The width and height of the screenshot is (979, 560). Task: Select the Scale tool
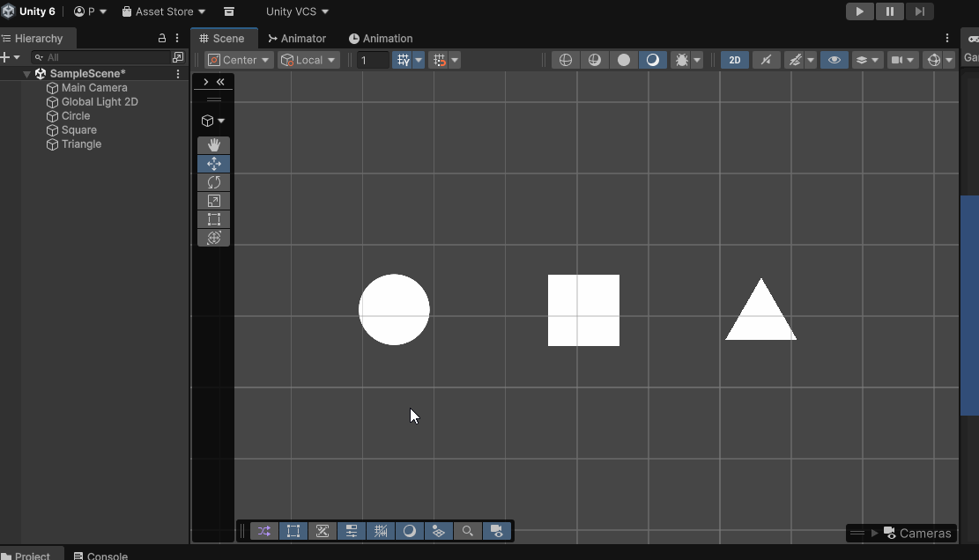[213, 201]
